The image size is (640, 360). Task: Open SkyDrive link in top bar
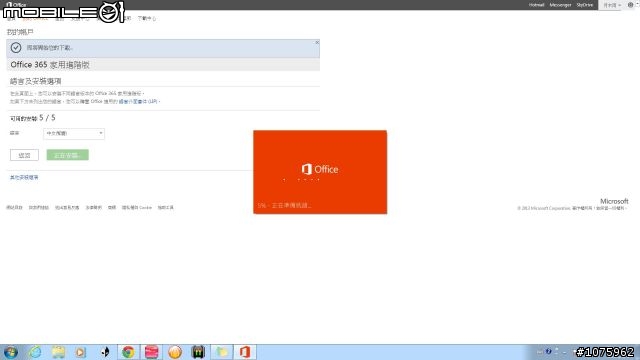click(x=584, y=5)
